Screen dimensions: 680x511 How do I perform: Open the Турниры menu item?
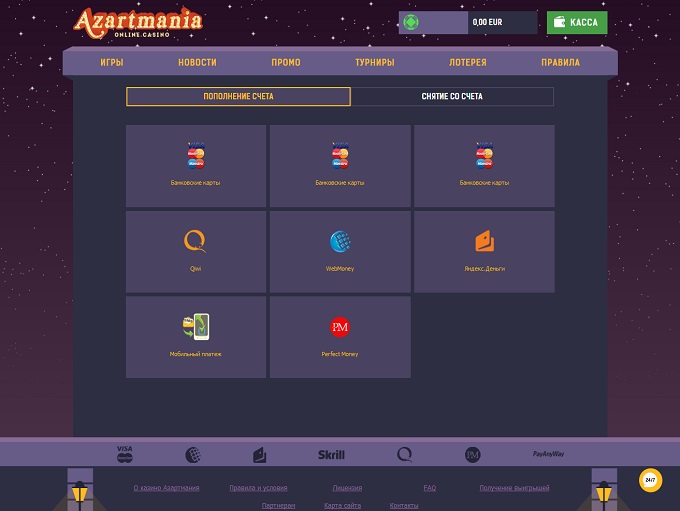[375, 62]
